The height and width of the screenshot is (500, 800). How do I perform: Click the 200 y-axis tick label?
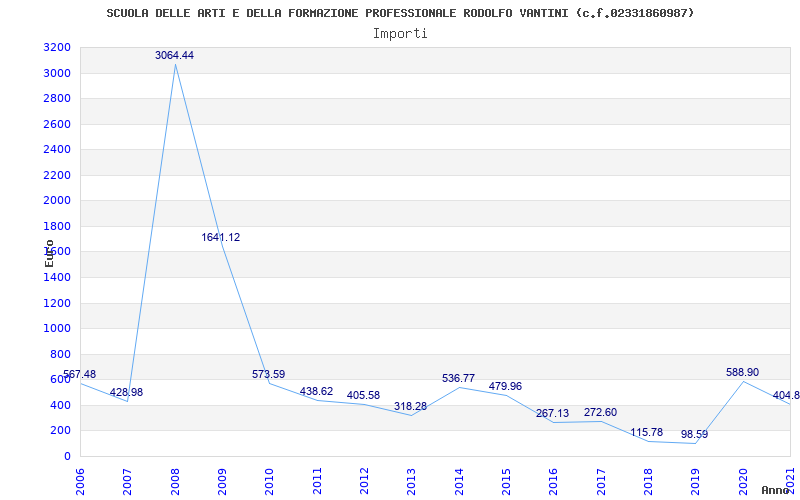[60, 431]
